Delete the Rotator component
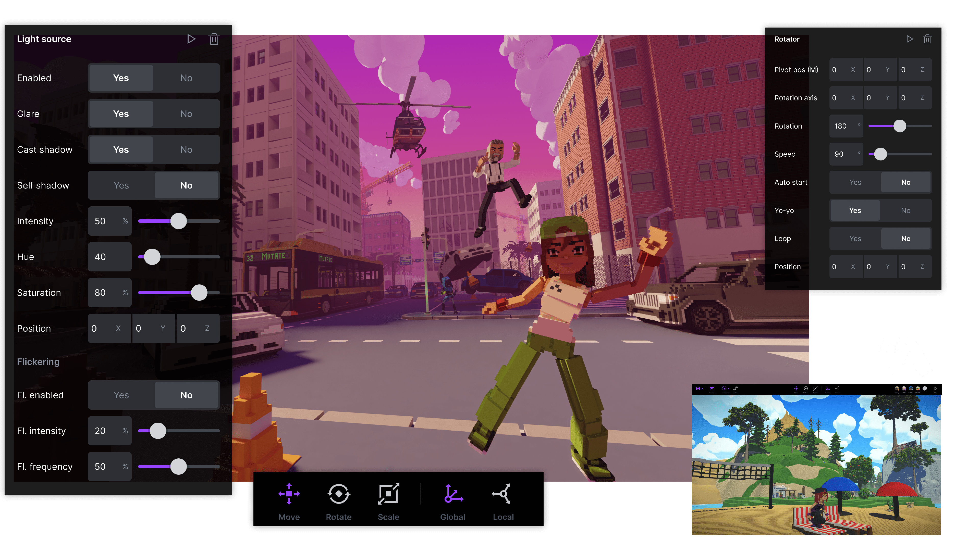Screen dimensions: 980x551 [x=927, y=39]
